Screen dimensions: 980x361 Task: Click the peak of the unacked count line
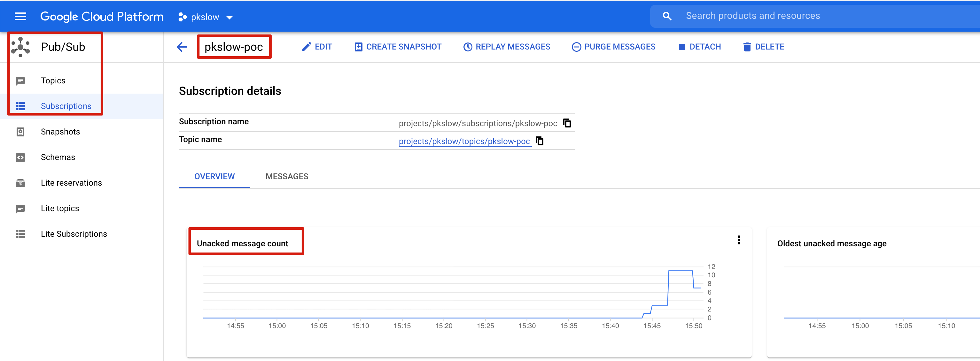tap(680, 271)
